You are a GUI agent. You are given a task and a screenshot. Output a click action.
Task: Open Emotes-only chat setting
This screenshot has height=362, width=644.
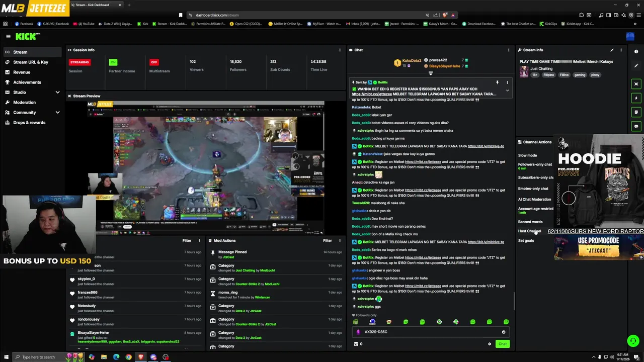533,189
